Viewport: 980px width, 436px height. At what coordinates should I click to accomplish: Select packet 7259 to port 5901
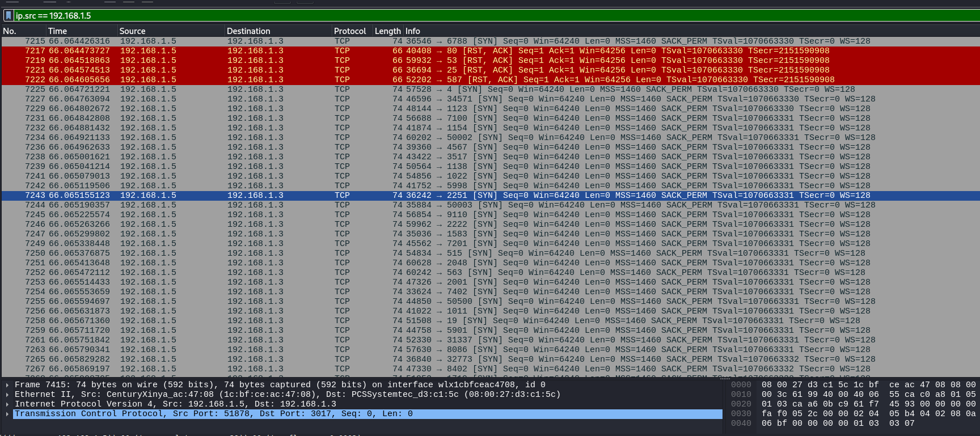pos(491,331)
